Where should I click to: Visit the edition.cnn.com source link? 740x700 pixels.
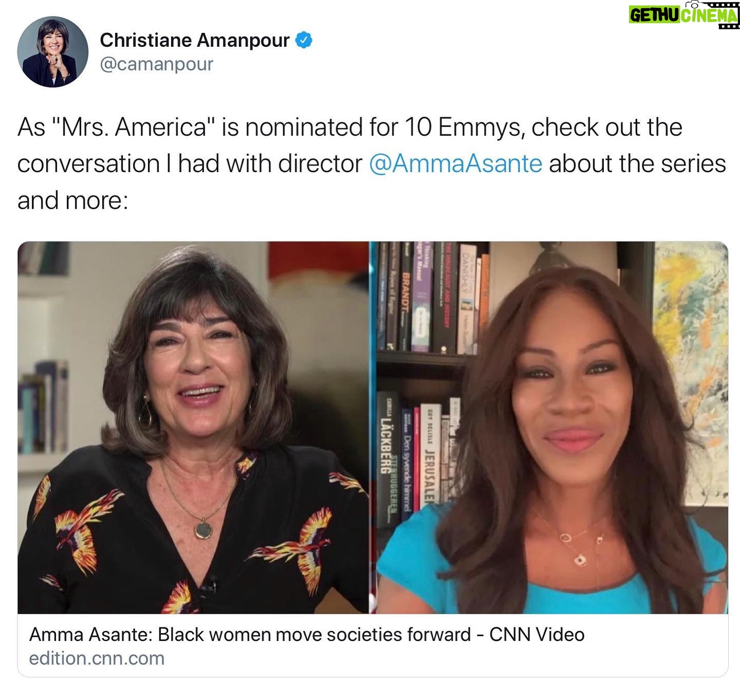97,658
